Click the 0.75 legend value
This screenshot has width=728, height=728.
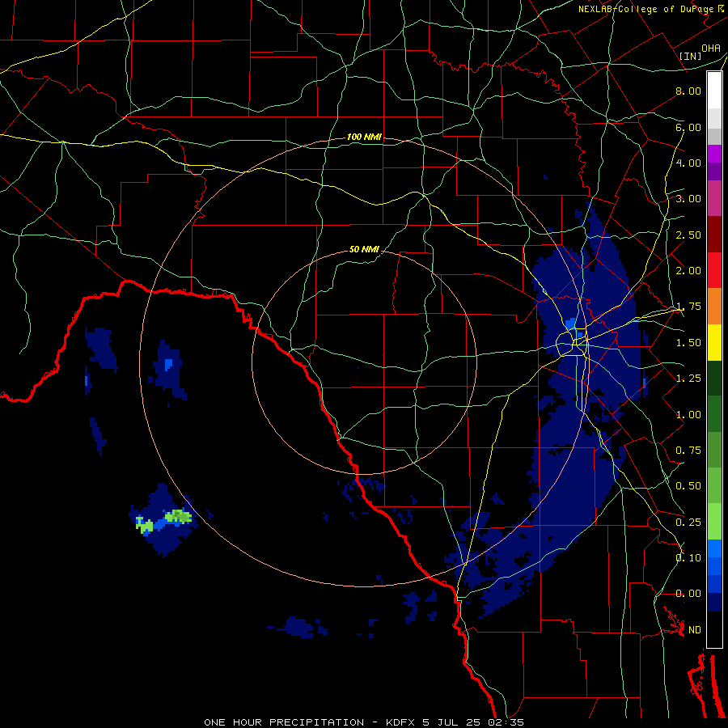pos(688,451)
